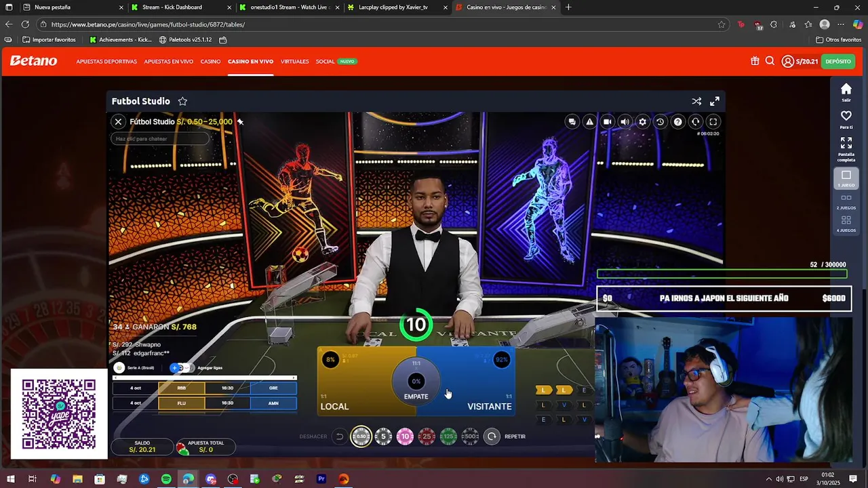Click FLU team cell in match row
Image resolution: width=868 pixels, height=488 pixels.
182,403
